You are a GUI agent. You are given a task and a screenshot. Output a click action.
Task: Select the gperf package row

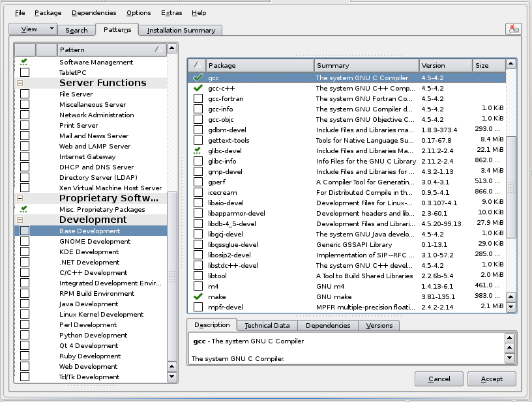point(347,182)
